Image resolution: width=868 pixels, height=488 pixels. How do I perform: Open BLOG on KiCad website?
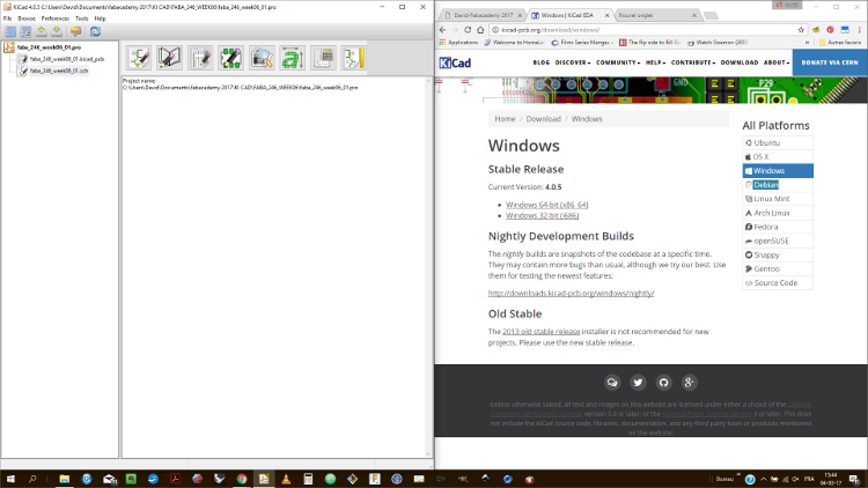[541, 63]
